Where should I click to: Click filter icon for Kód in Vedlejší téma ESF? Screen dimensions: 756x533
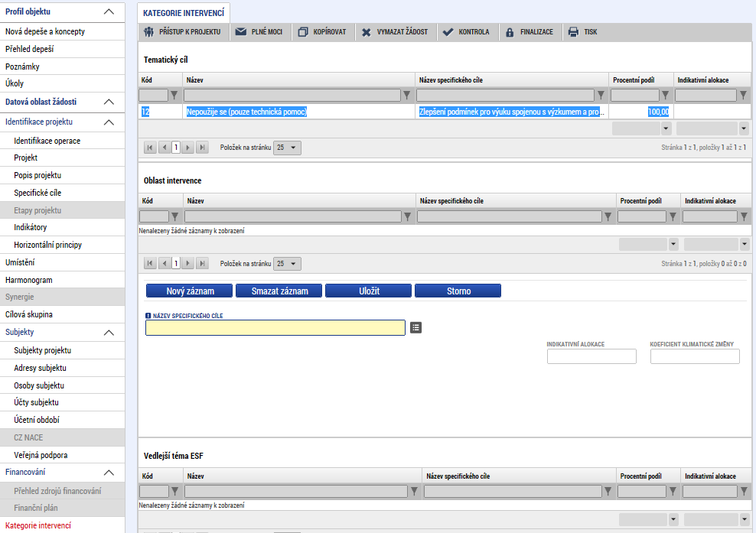(x=174, y=491)
